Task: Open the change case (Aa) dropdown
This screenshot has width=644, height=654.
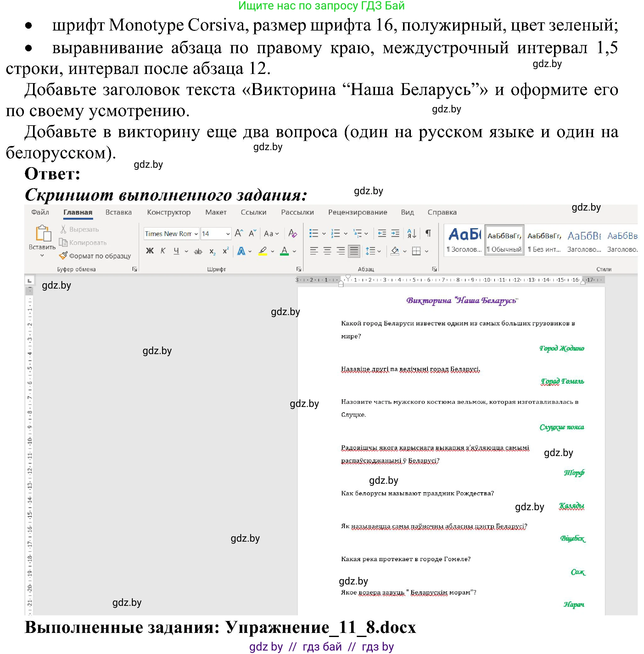Action: point(271,234)
